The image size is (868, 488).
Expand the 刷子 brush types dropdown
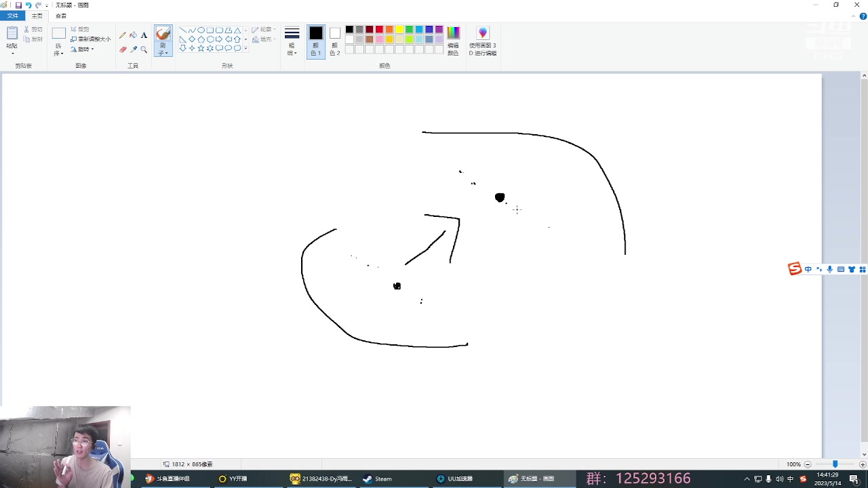click(163, 49)
